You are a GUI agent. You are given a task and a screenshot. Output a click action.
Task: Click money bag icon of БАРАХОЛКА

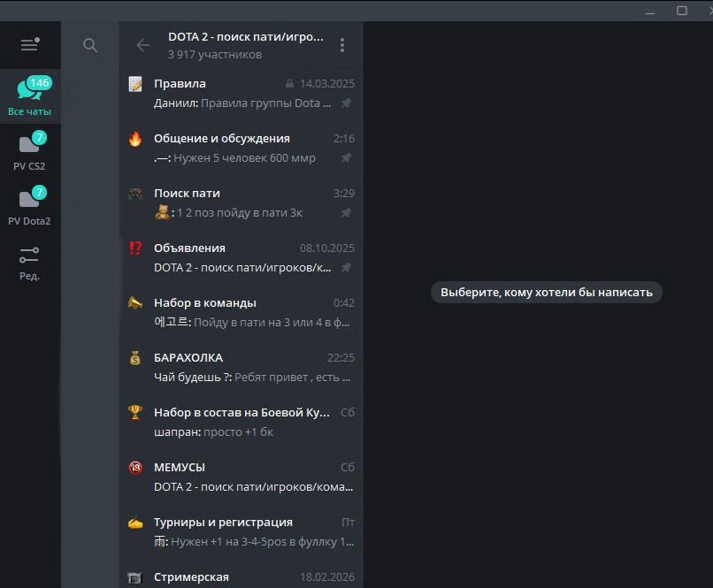click(135, 358)
